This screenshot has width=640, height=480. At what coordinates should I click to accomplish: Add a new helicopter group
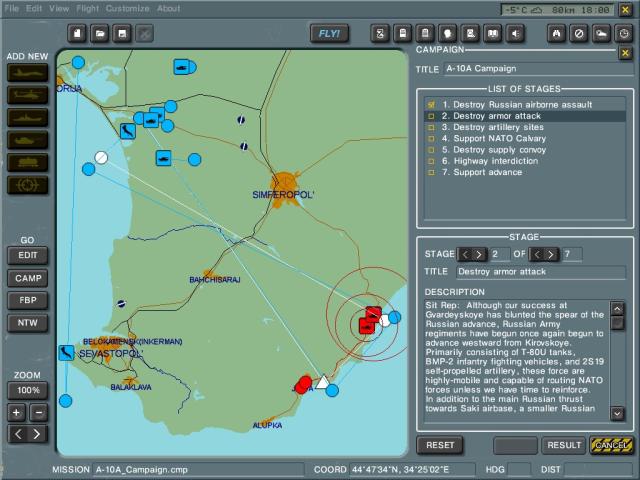[27, 95]
